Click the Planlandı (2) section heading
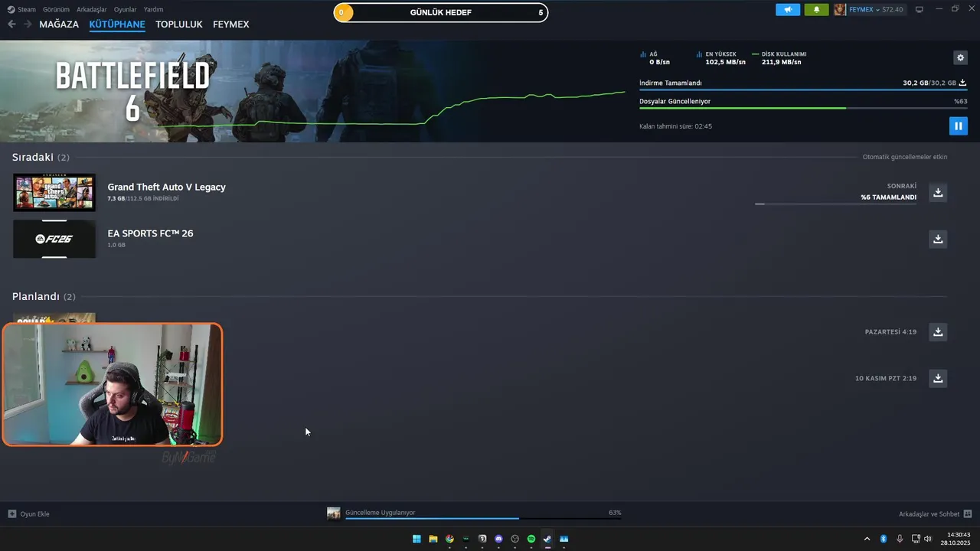The width and height of the screenshot is (980, 551). coord(44,296)
